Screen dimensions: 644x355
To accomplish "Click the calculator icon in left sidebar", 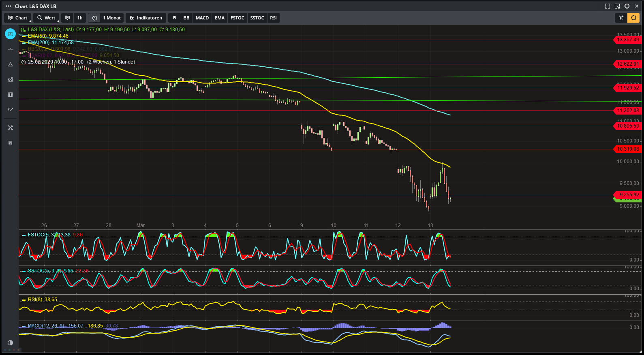I will (x=11, y=143).
